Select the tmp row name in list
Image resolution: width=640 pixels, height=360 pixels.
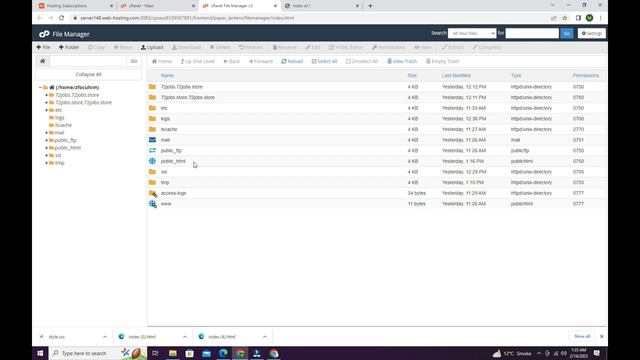point(165,182)
